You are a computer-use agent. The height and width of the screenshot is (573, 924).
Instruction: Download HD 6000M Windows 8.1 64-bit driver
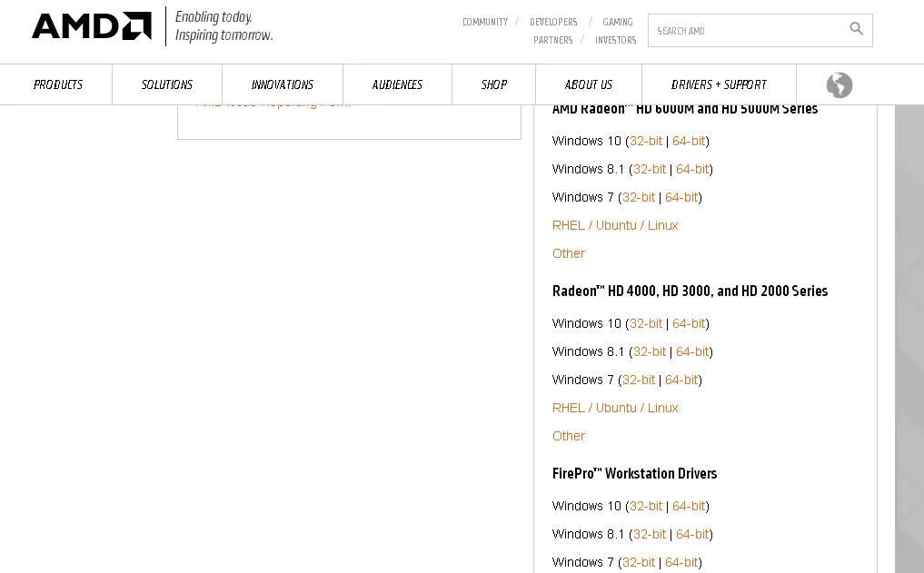(x=692, y=170)
